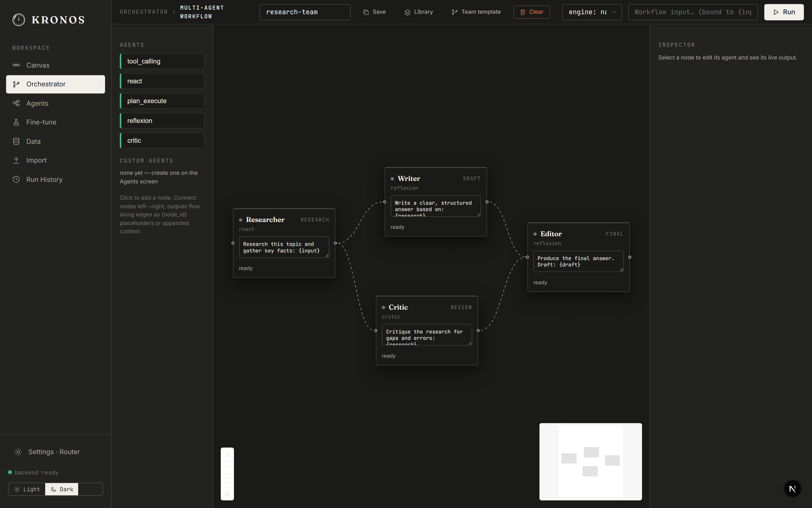
Task: Click the Editor node input handle
Action: point(528,257)
